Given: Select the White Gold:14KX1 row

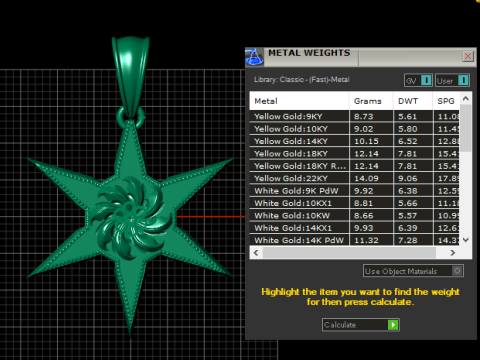Looking at the screenshot, I should (354, 228).
